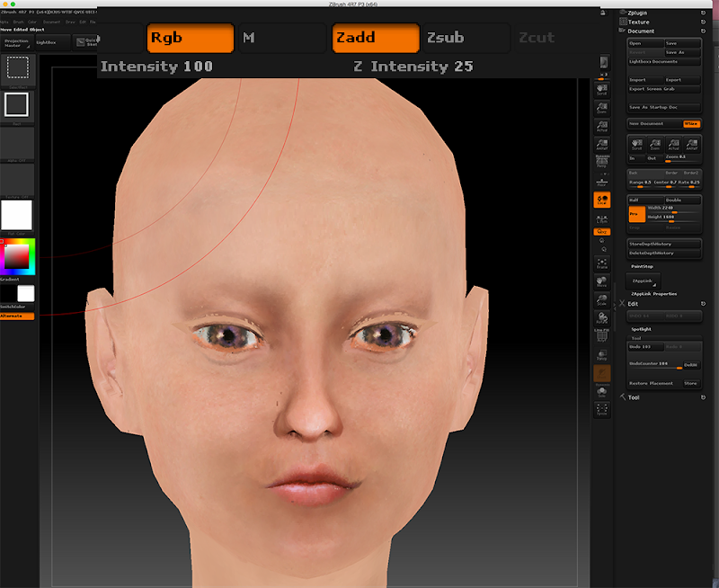
Task: Click the Save As Startup Doc button
Action: pyautogui.click(x=663, y=107)
